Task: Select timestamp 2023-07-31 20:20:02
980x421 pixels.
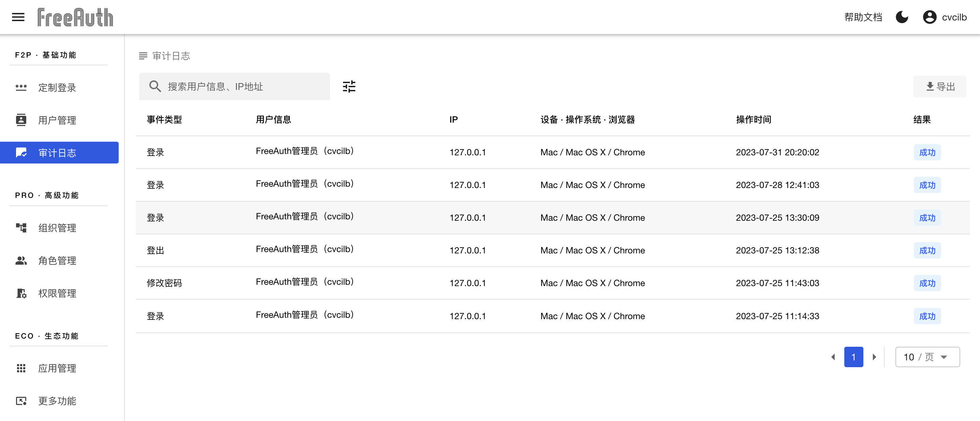Action: 777,152
